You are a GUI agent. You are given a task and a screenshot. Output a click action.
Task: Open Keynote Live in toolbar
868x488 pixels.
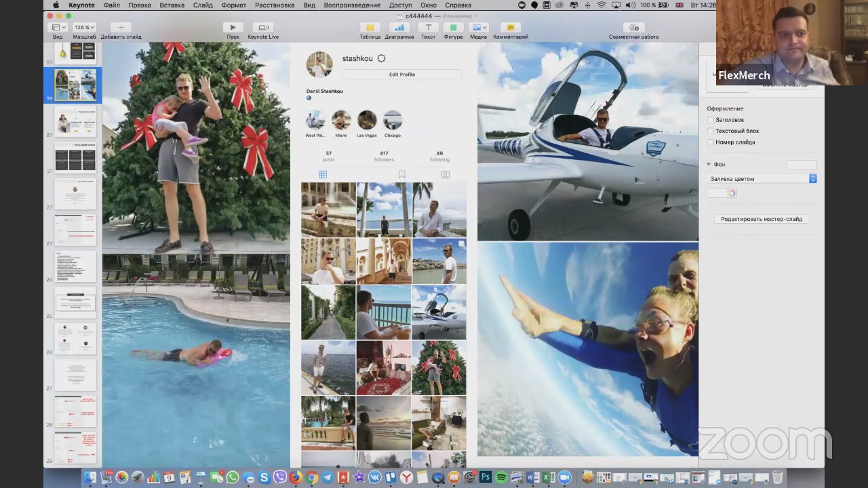point(263,27)
